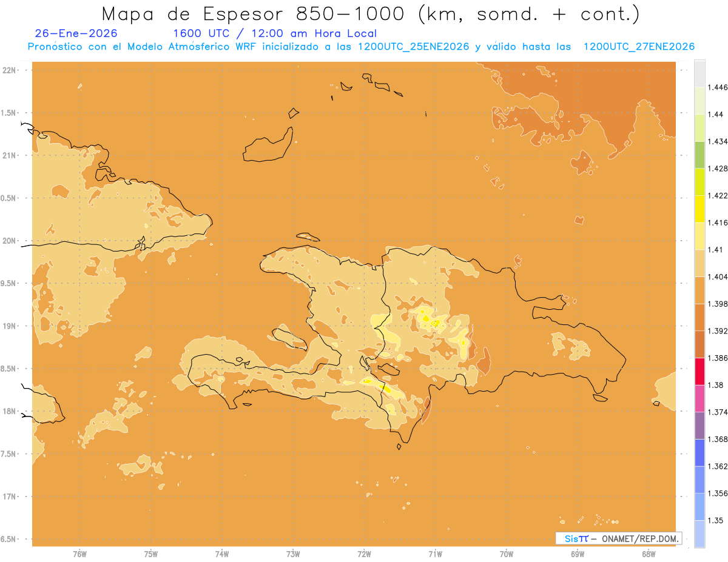Click the legend value '1.398'
The image size is (728, 562).
[x=718, y=304]
